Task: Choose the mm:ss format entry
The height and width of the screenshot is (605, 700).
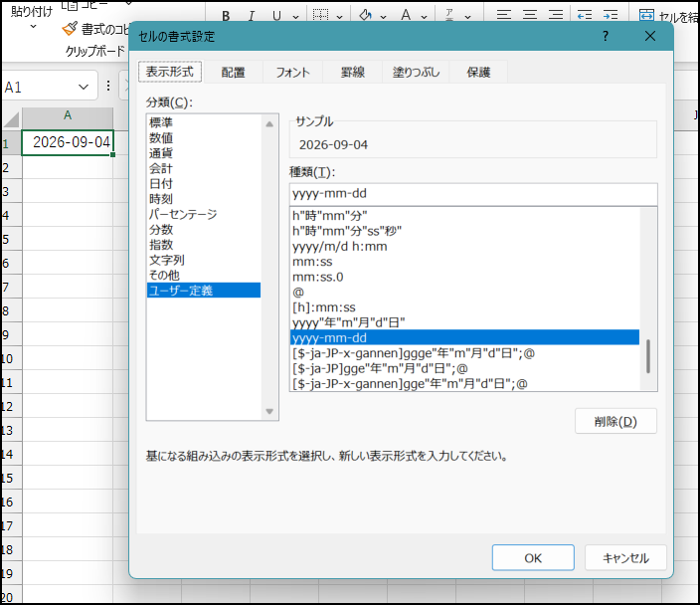Action: click(464, 262)
